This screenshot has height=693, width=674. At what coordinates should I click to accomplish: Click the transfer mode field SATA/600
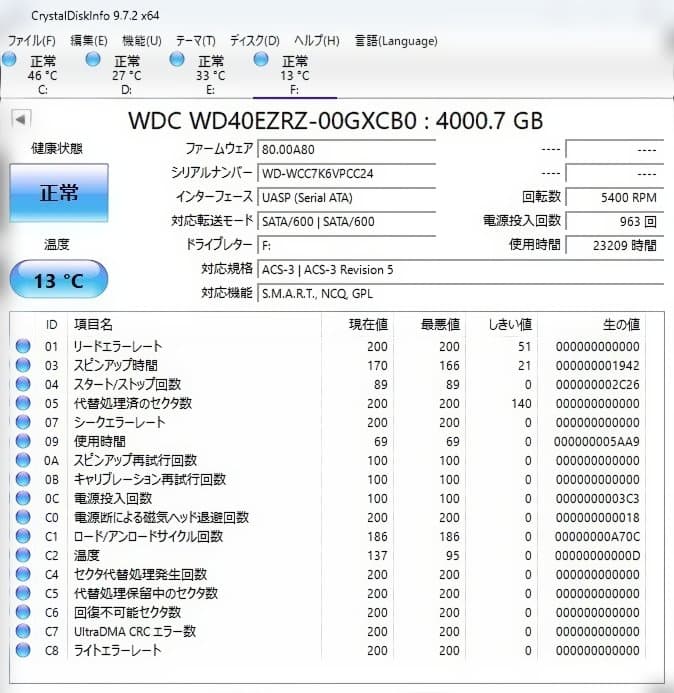[x=347, y=221]
